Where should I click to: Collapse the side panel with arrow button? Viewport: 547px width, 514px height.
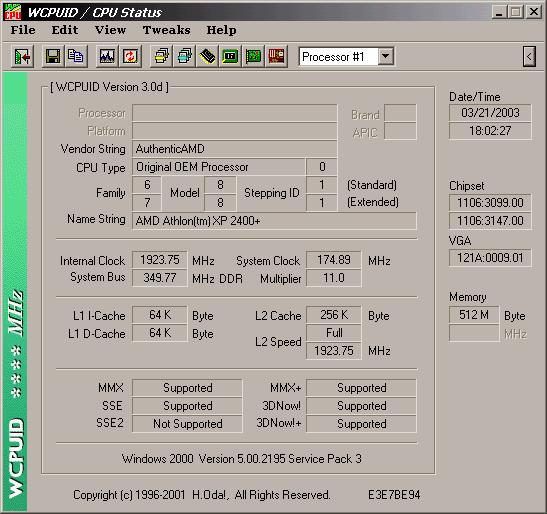point(529,56)
